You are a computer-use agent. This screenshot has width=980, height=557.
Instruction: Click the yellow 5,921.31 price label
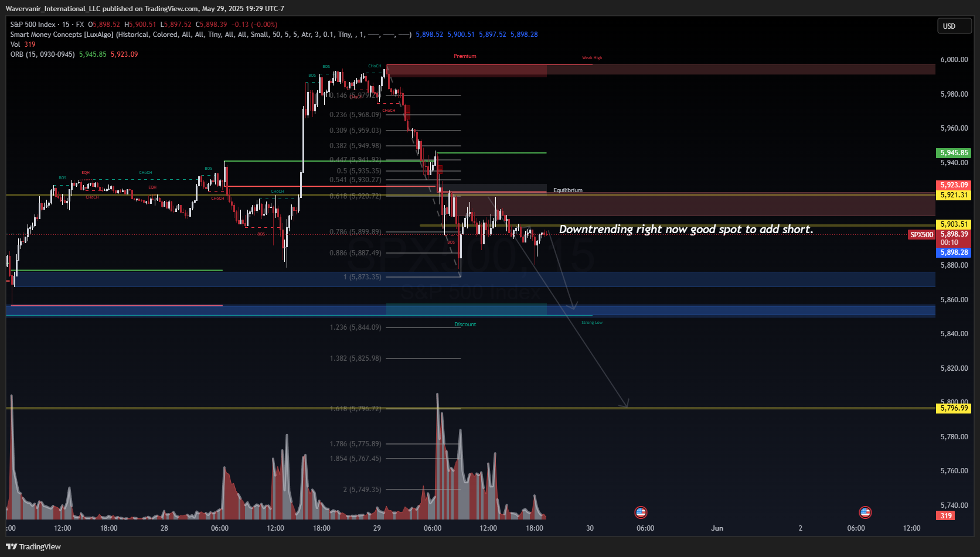(x=954, y=195)
